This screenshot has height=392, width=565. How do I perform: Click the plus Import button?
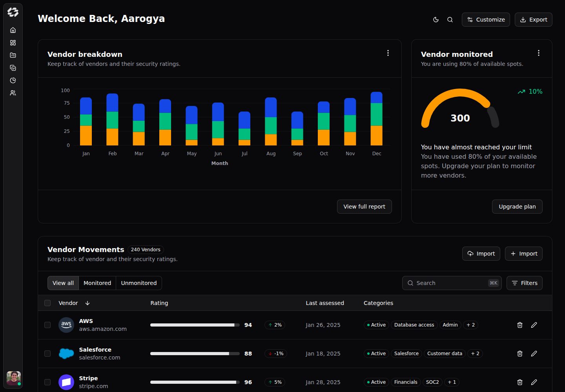[x=524, y=254]
